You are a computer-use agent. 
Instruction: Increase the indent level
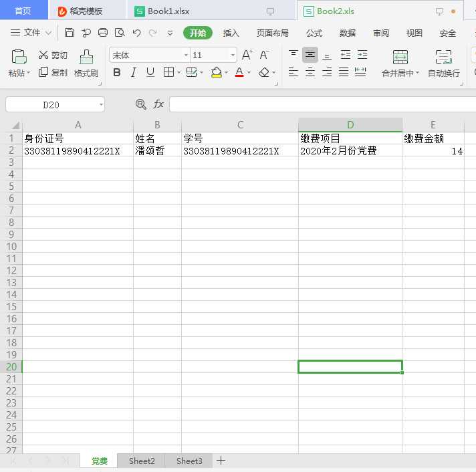pyautogui.click(x=362, y=55)
